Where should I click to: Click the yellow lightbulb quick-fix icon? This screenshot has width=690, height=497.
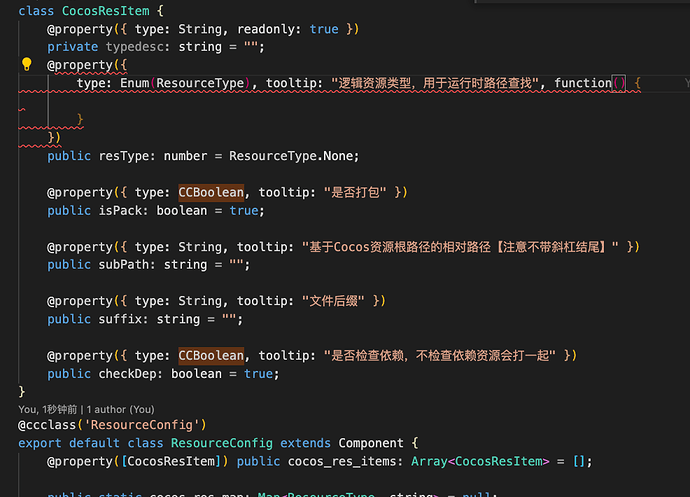pos(28,65)
